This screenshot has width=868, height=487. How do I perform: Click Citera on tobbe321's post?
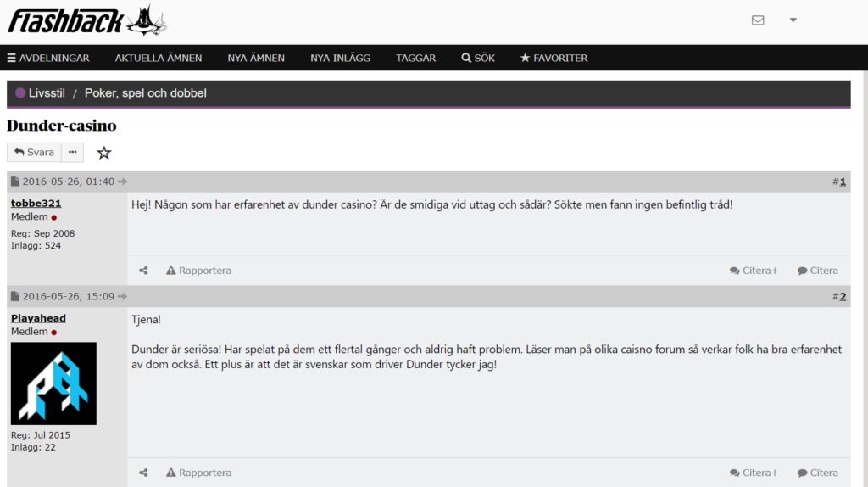818,271
